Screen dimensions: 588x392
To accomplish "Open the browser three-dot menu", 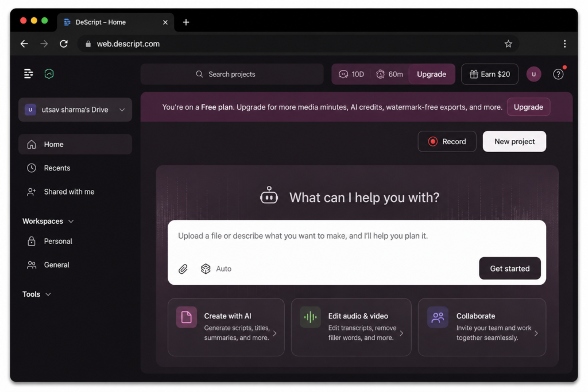I will [564, 44].
